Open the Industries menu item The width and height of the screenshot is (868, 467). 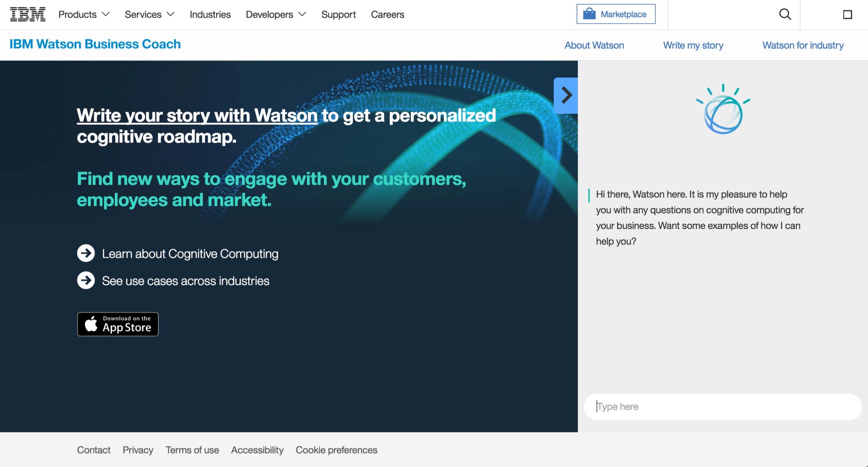[210, 15]
